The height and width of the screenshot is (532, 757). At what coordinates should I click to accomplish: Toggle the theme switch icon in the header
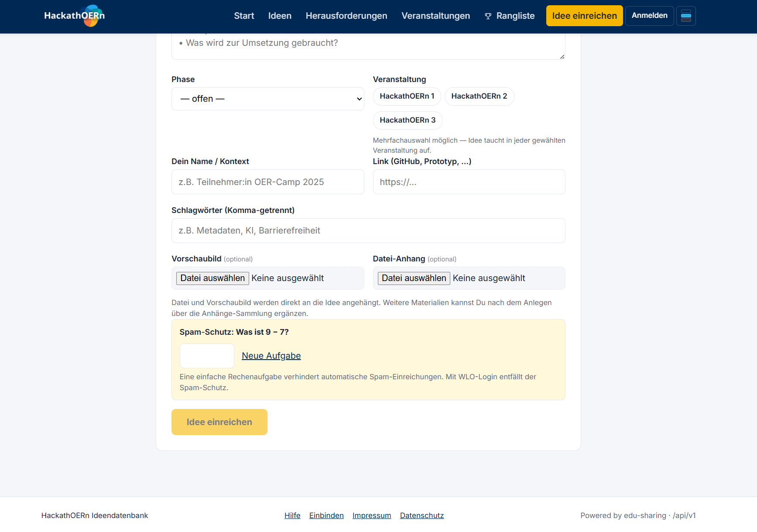686,16
